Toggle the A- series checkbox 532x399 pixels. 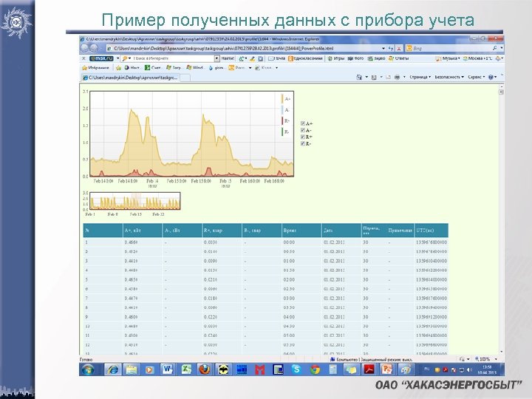point(303,130)
